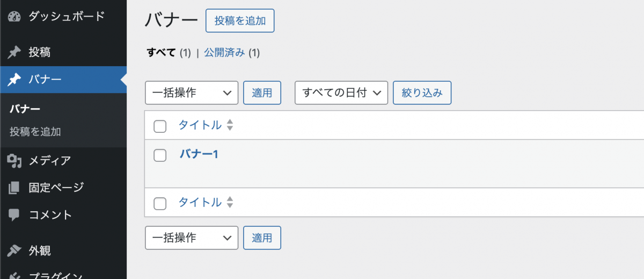Screen dimensions: 644x279
Task: Click the 絞り込み filter button
Action: tap(422, 93)
